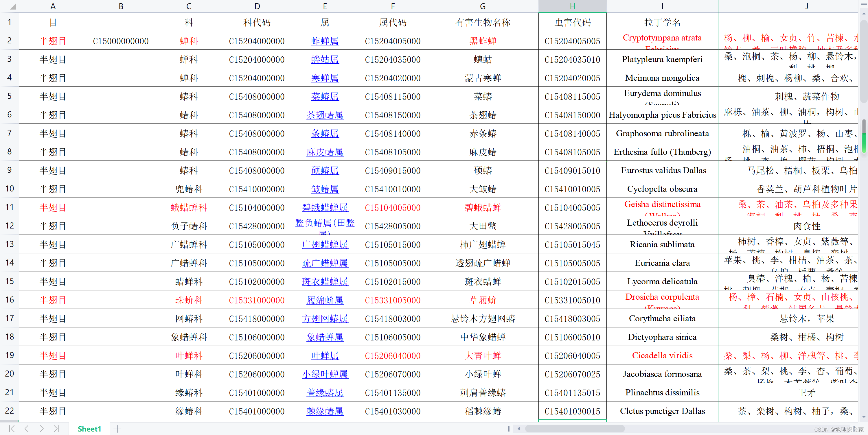Click the horizontal scrollbar thumb
Screen dimensions: 868x435
(x=575, y=429)
